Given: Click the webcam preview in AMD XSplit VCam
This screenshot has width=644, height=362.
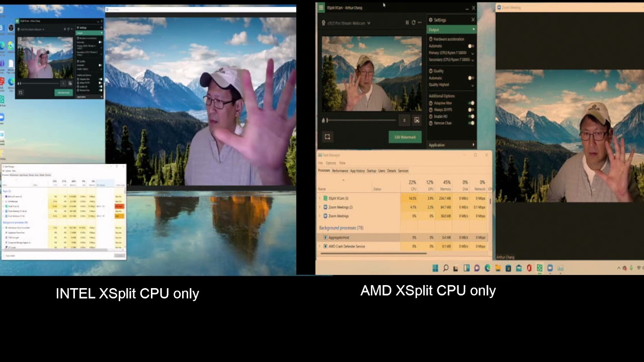Looking at the screenshot, I should click(x=372, y=73).
